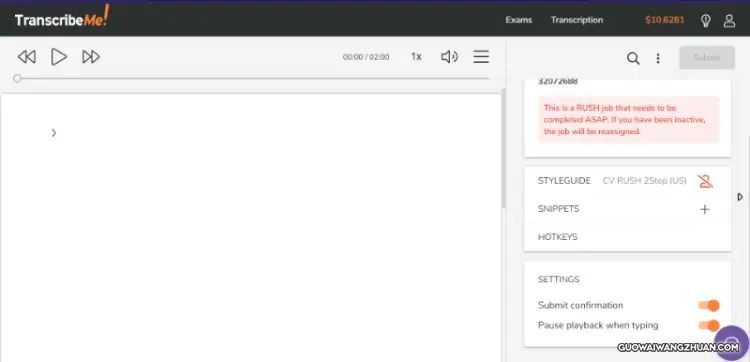The image size is (750, 362).
Task: Add a new snippet with plus icon
Action: (x=705, y=209)
